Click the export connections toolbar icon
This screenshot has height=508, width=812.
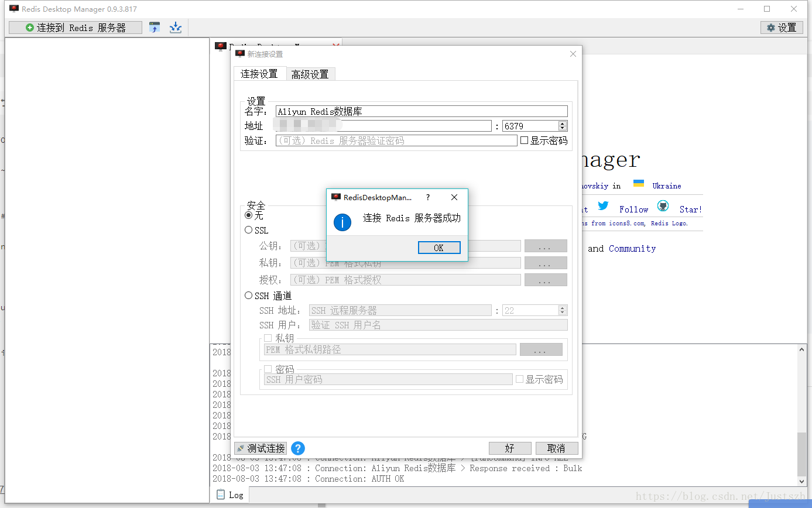tap(176, 28)
